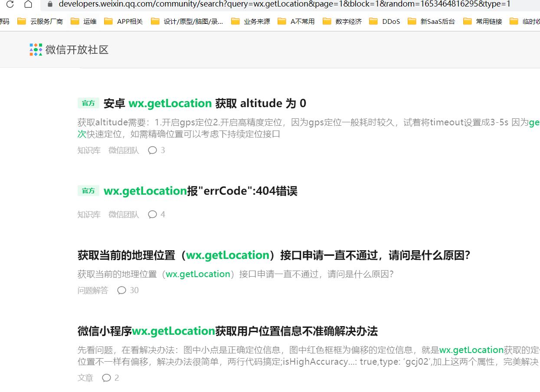Click the summary beginning 先看问题，在看解决办法
The width and height of the screenshot is (540, 392).
309,356
